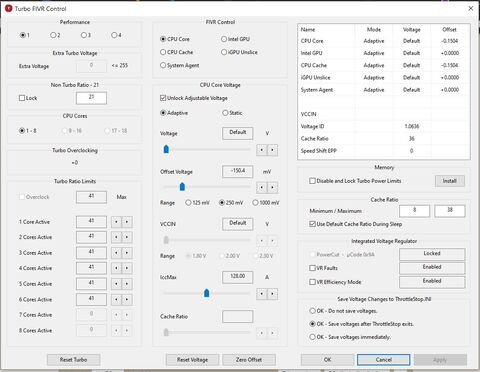Click the Locked PowerCut button
Image resolution: width=480 pixels, height=372 pixels.
click(432, 254)
